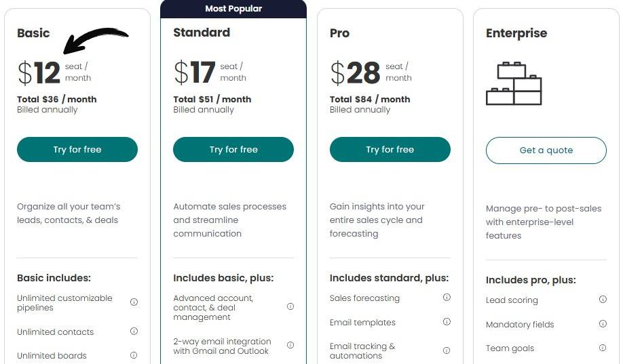Click the Enterprise building blocks icon
The height and width of the screenshot is (364, 623).
point(514,83)
